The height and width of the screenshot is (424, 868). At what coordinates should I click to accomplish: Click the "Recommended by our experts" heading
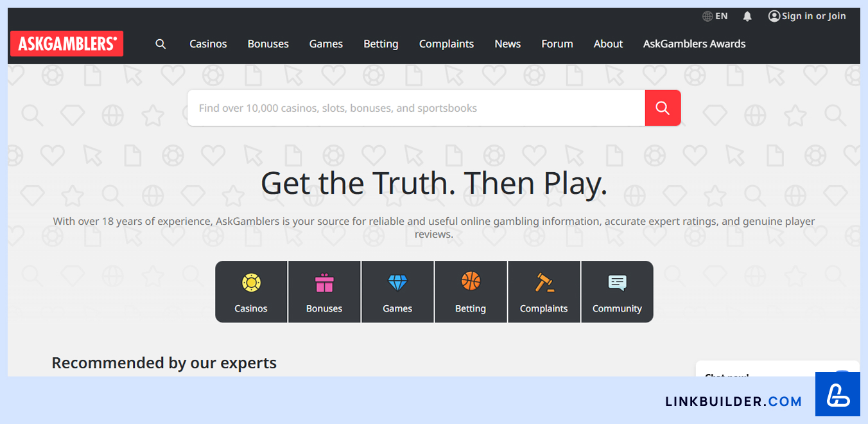[164, 363]
